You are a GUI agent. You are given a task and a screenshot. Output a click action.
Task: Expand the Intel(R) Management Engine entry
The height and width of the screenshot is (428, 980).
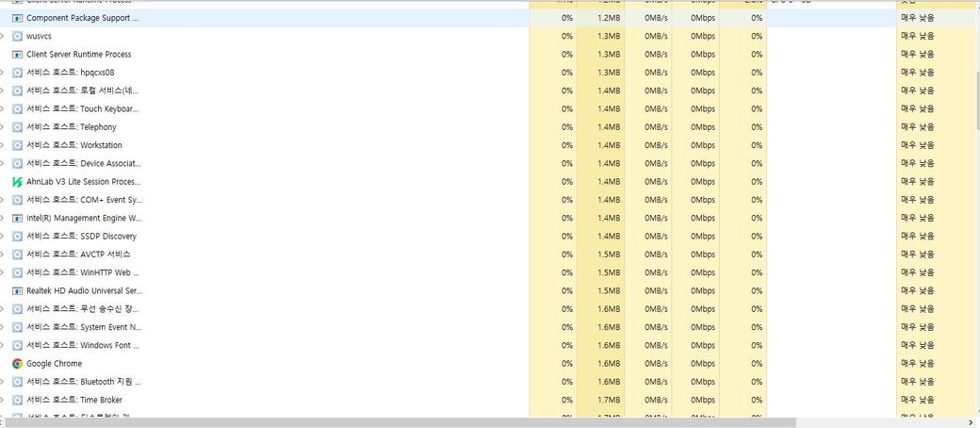(3, 219)
